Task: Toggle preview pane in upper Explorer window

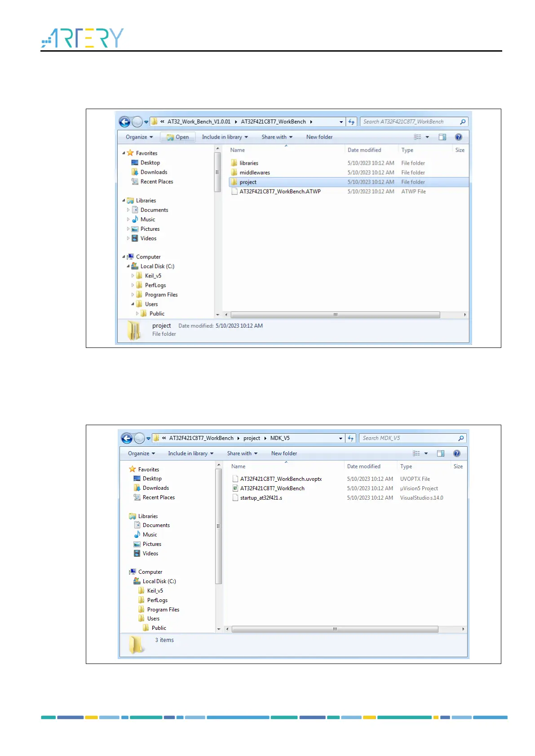Action: (442, 137)
